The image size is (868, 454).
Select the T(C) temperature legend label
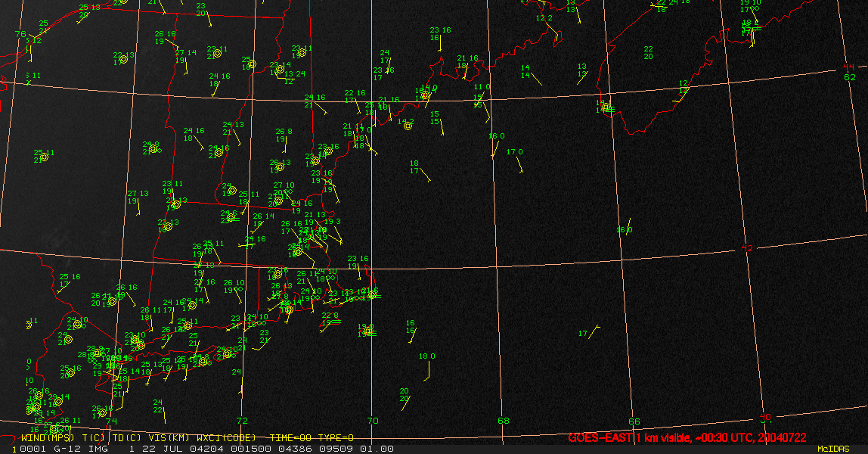pos(94,438)
